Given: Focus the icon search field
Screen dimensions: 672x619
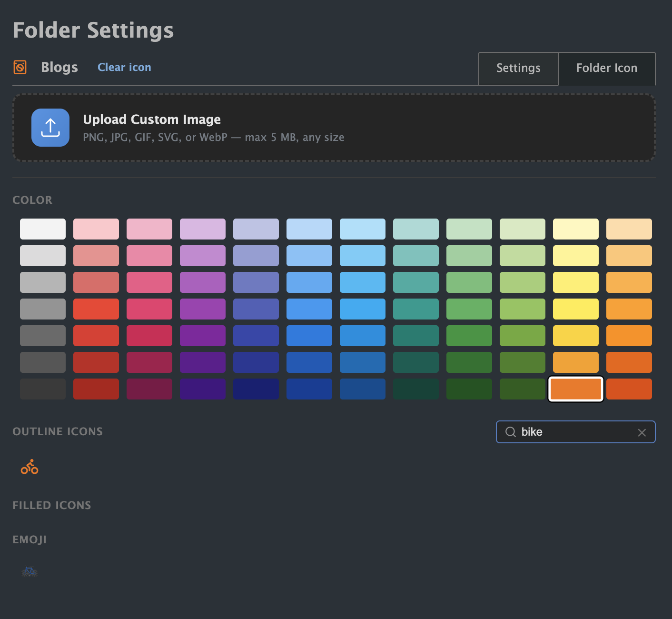Looking at the screenshot, I should pos(576,432).
